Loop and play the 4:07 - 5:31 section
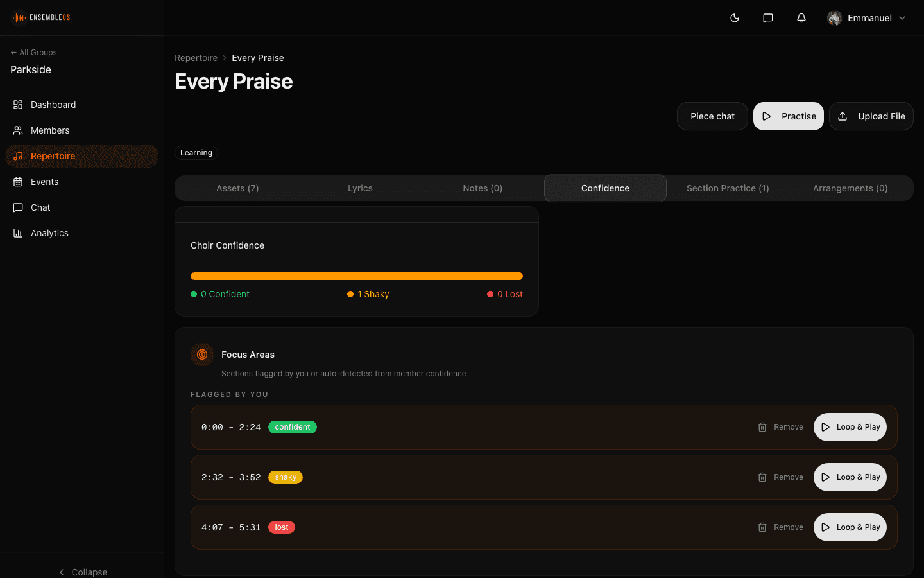 pyautogui.click(x=850, y=527)
